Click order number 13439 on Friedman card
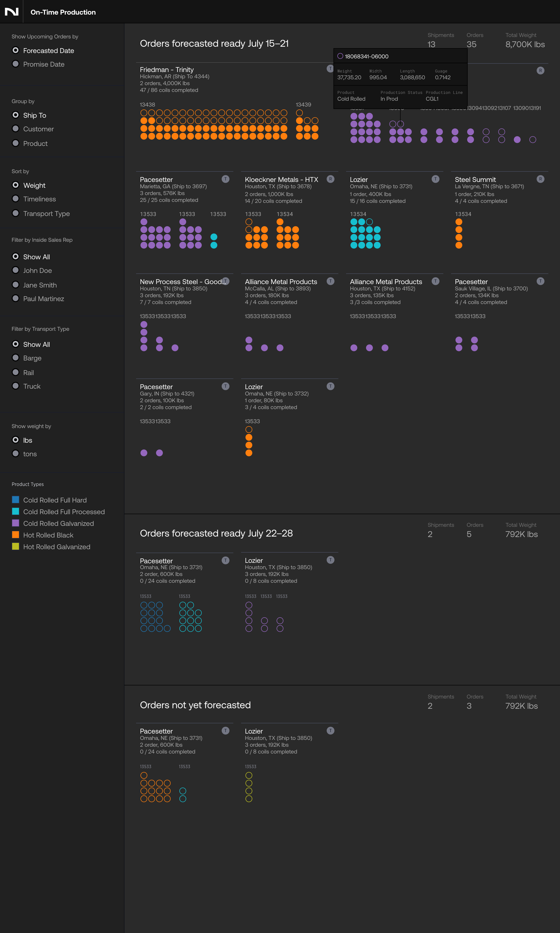Viewport: 560px width, 933px height. [x=303, y=105]
